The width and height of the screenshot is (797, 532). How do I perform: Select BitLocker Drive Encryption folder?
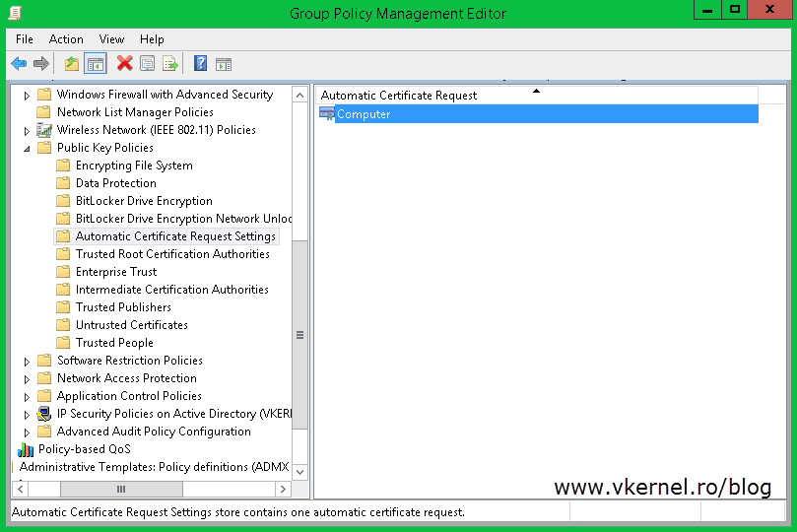[144, 201]
